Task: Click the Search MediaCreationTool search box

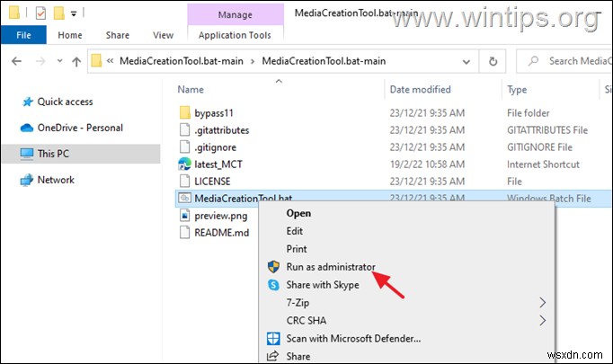Action: pyautogui.click(x=564, y=61)
